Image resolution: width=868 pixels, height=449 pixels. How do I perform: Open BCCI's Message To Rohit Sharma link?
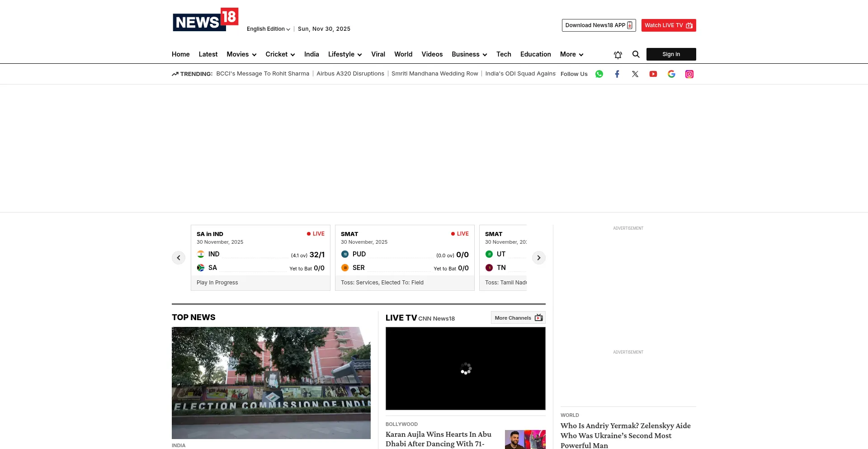(x=263, y=74)
